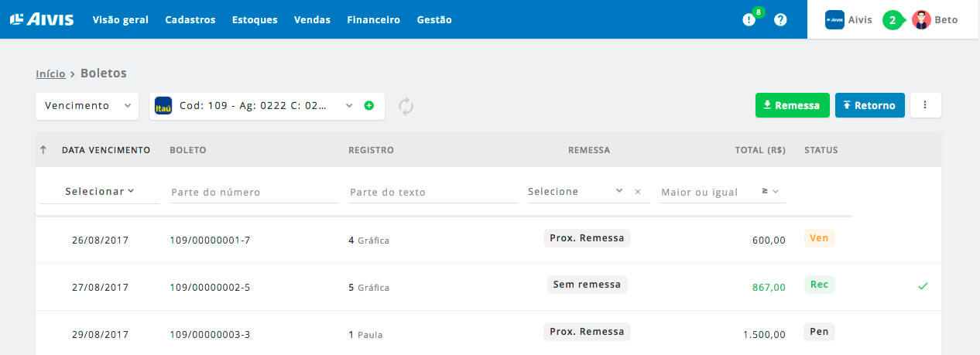Open the Cadastros menu
Screen dimensions: 980x355
point(190,20)
